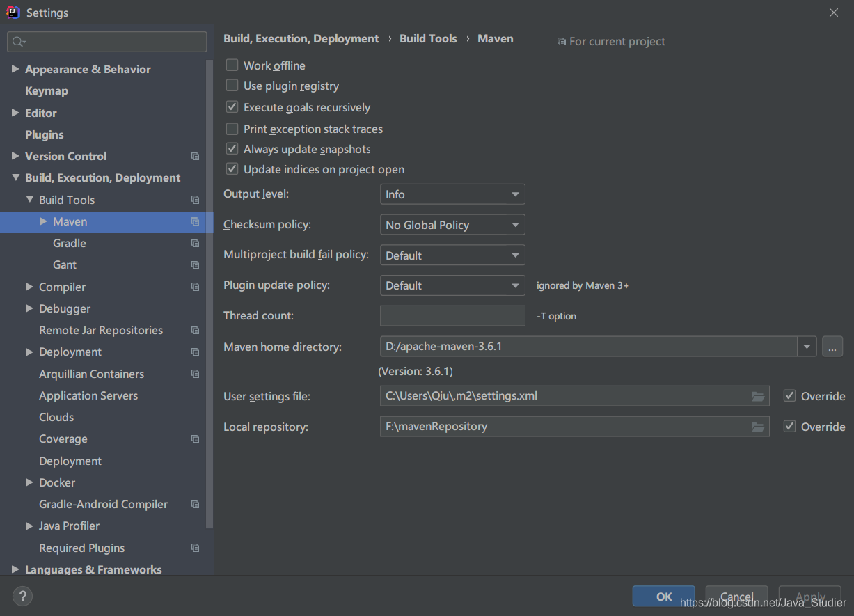This screenshot has height=616, width=854.
Task: Select Application Servers settings page
Action: [x=88, y=395]
